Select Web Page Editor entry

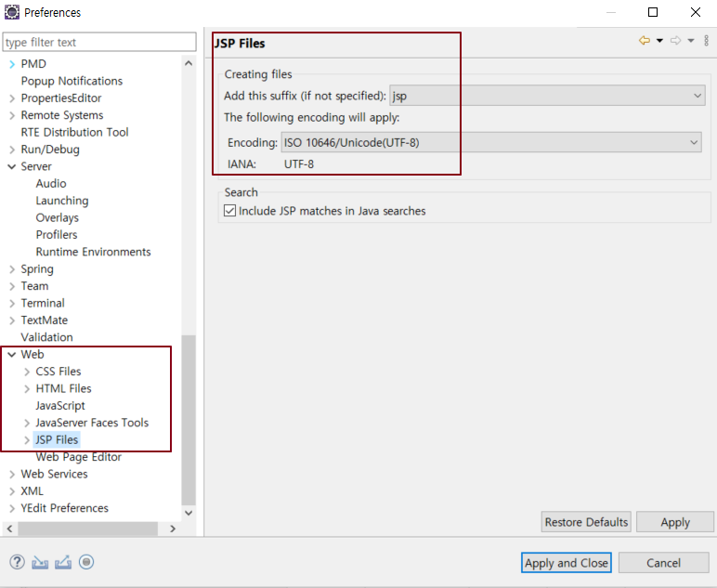[x=79, y=457]
